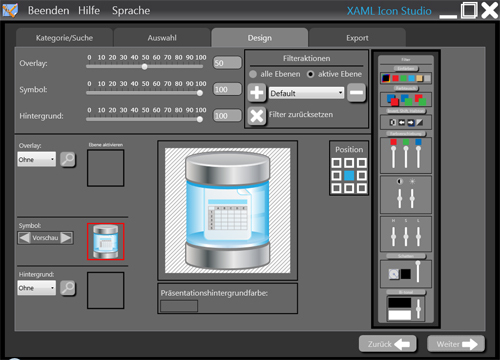
Task: Click the Symbol opacity slider handle
Action: pos(200,93)
